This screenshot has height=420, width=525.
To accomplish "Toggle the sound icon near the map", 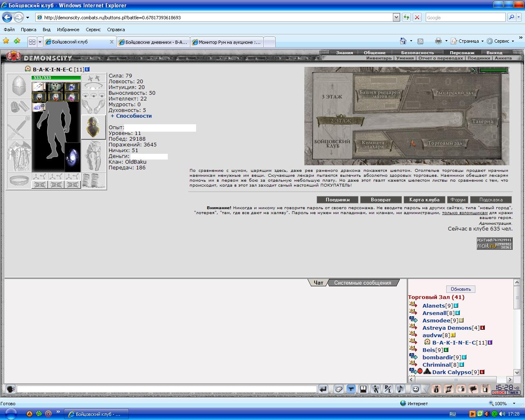I will point(474,70).
